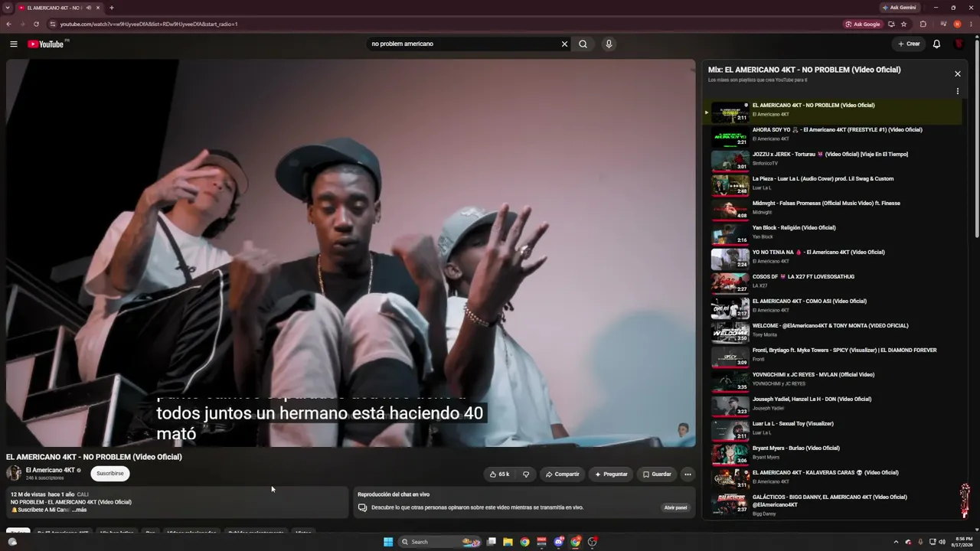Open the Windows Start menu

[388, 542]
